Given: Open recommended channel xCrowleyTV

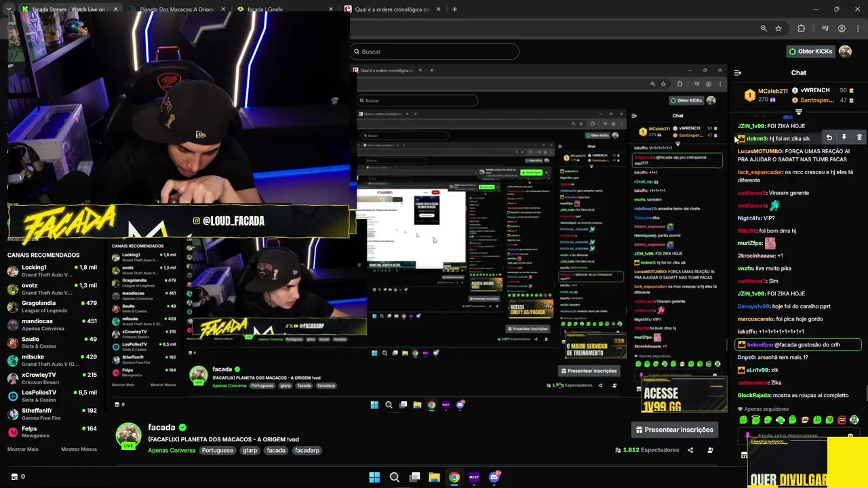Looking at the screenshot, I should point(52,378).
